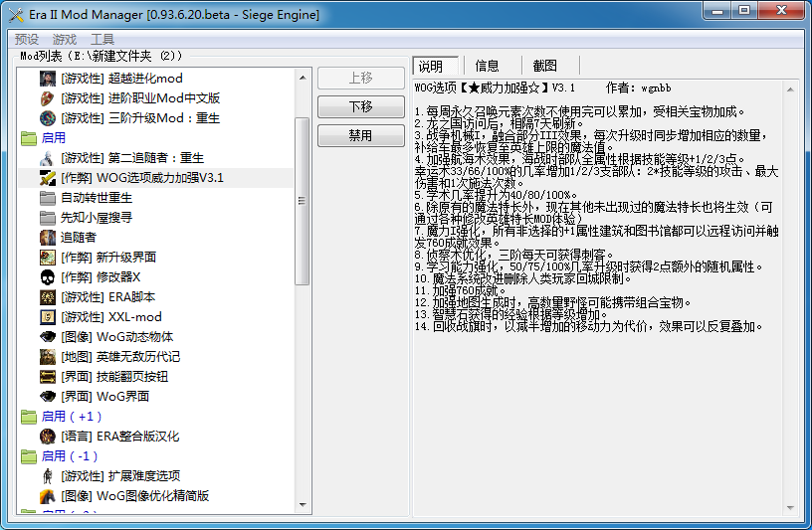The height and width of the screenshot is (530, 812).
Task: Click the 超越进化mod icon
Action: click(x=48, y=79)
